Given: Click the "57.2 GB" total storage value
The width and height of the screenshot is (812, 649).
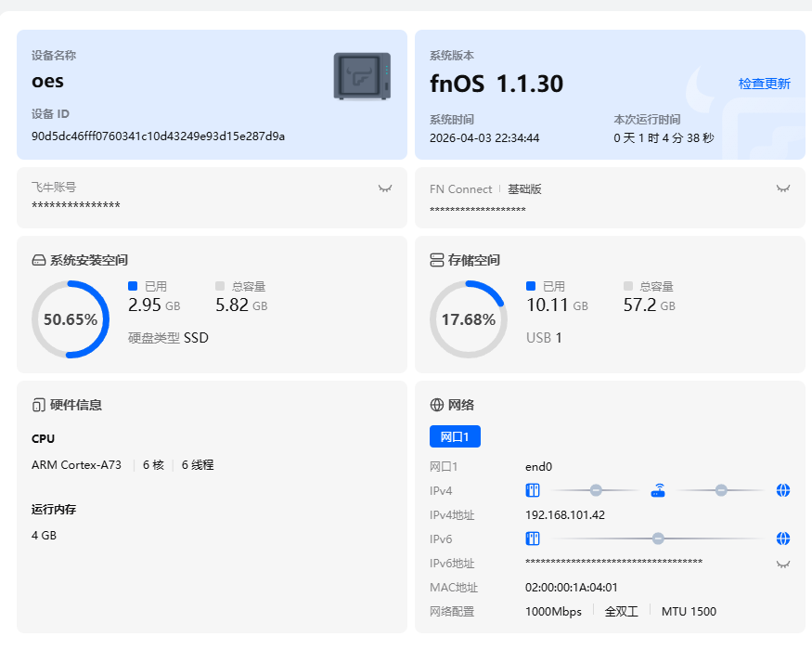Looking at the screenshot, I should click(x=650, y=305).
